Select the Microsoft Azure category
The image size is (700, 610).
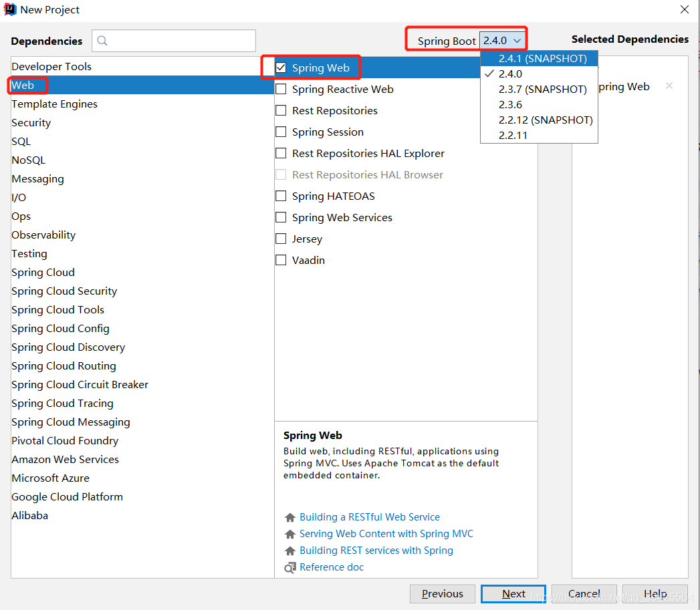(142, 478)
